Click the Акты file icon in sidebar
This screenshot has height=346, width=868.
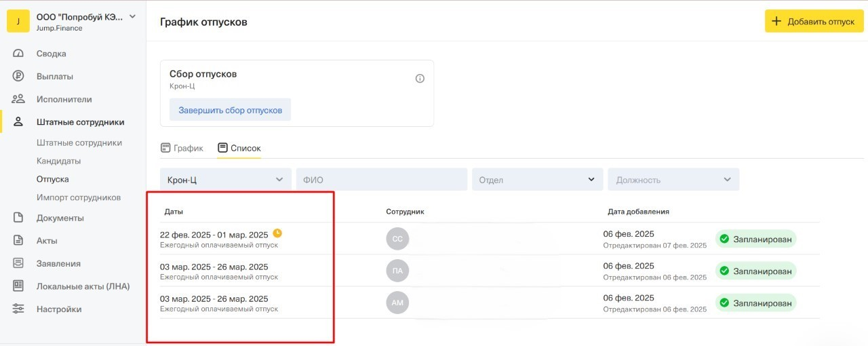18,241
